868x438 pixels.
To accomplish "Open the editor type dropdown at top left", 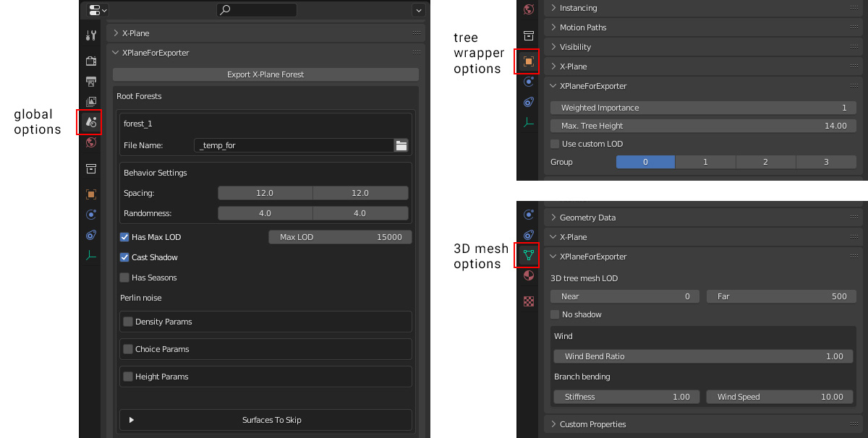I will (x=97, y=10).
